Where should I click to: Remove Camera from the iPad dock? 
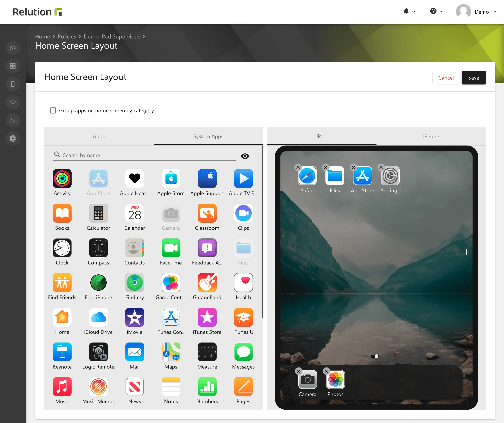pyautogui.click(x=298, y=371)
